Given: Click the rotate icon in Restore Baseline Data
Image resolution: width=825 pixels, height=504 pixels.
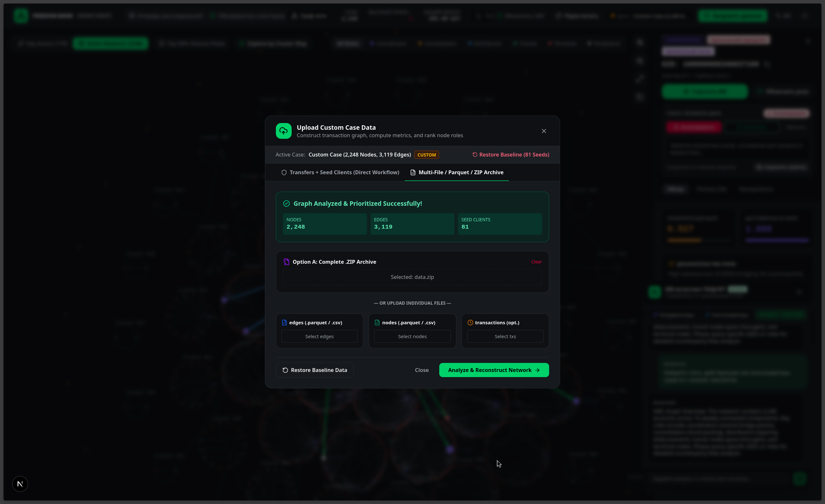Looking at the screenshot, I should pyautogui.click(x=285, y=370).
